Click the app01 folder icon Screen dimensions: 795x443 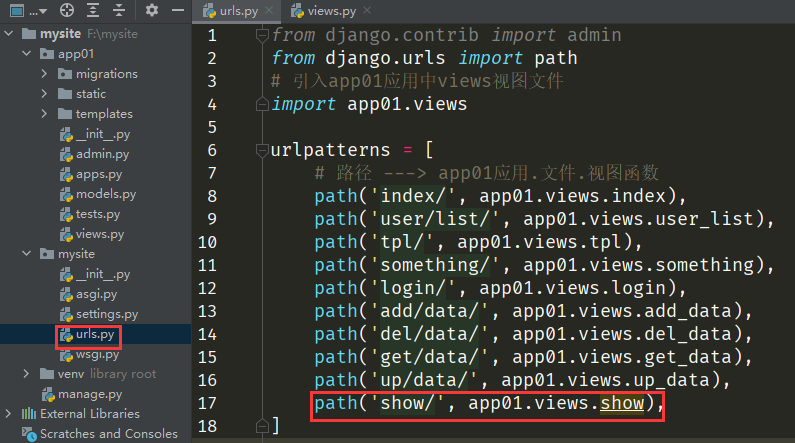pyautogui.click(x=47, y=54)
